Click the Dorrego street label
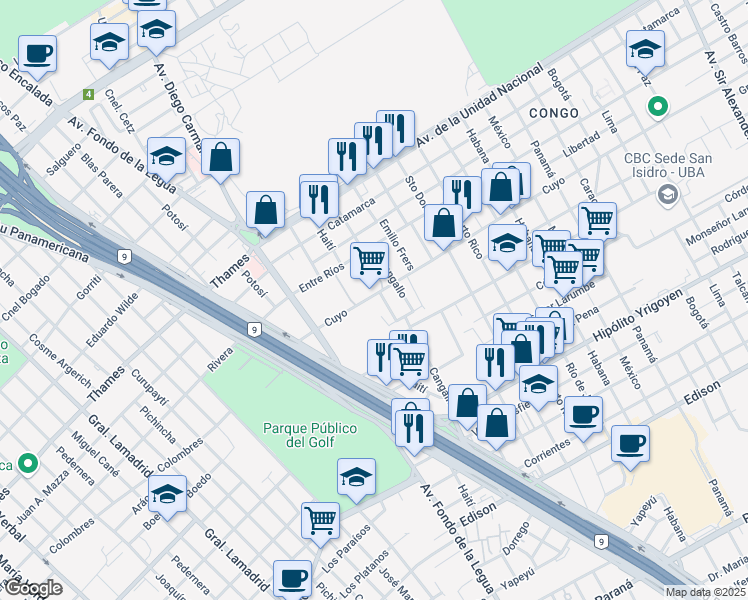Image resolution: width=748 pixels, height=600 pixels. (x=516, y=538)
